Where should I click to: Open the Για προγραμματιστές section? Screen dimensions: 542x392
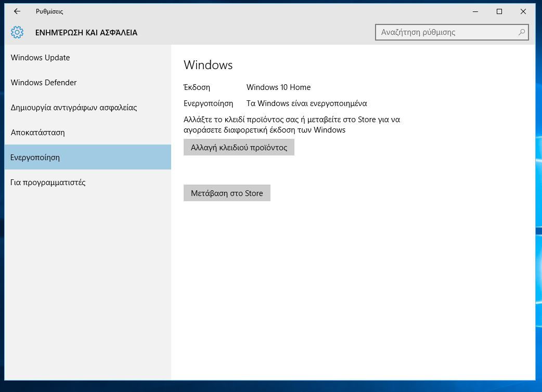88,182
